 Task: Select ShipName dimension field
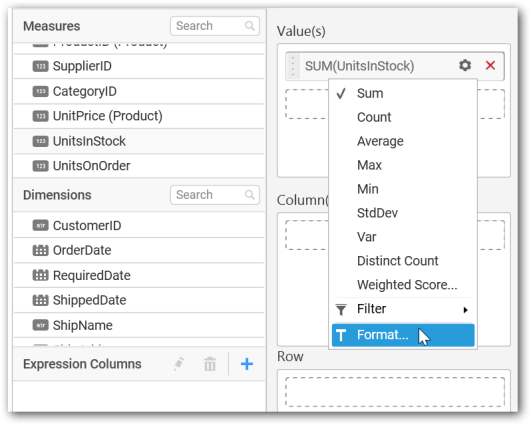point(139,325)
